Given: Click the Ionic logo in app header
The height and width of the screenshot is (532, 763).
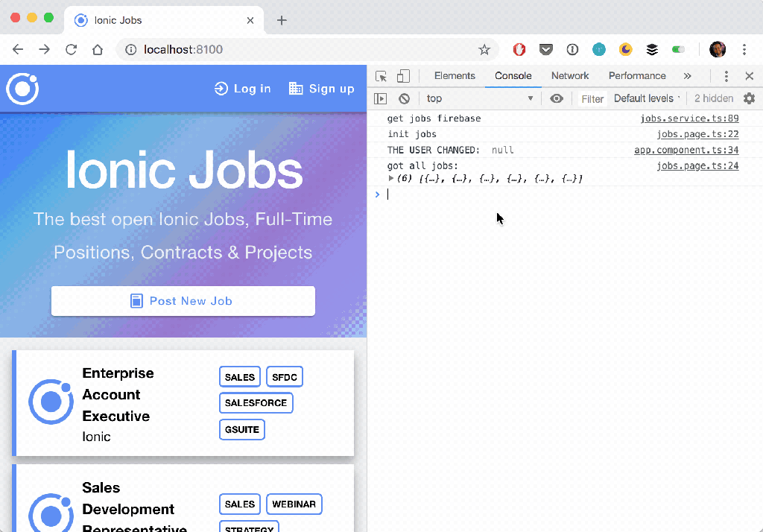Looking at the screenshot, I should click(22, 89).
